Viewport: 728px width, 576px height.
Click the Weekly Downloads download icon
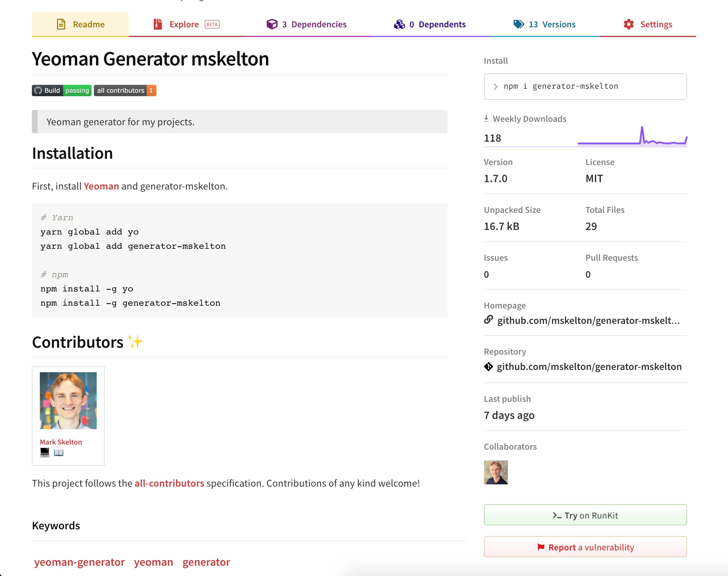click(x=486, y=118)
